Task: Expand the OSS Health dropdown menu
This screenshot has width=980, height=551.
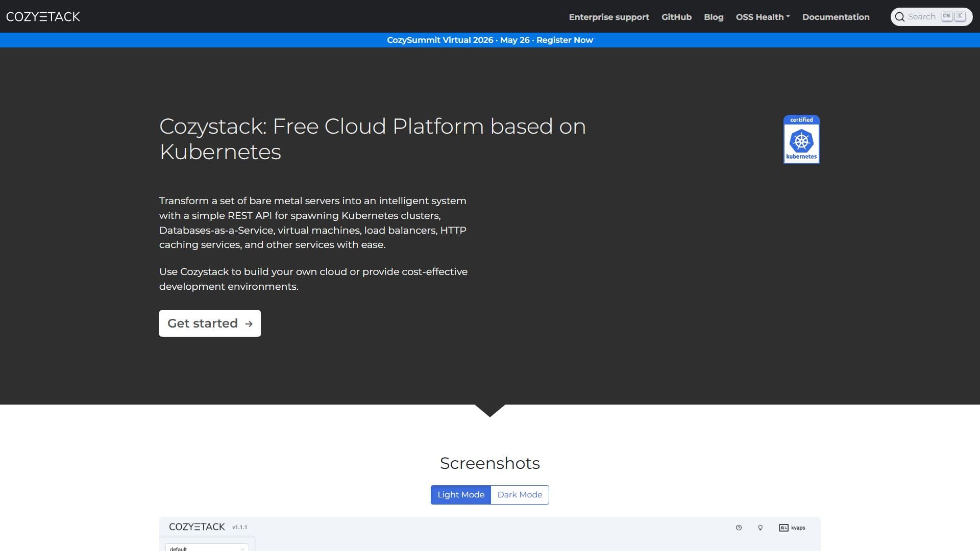Action: tap(763, 17)
